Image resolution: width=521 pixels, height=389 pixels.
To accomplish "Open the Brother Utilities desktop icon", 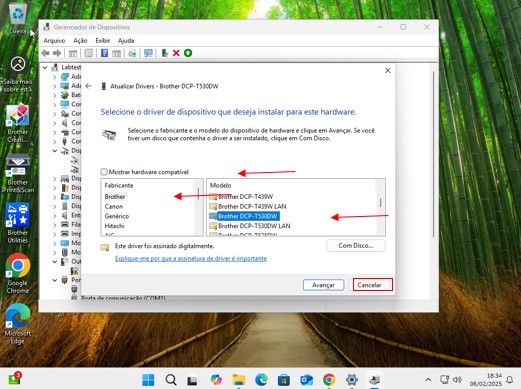I will [18, 223].
